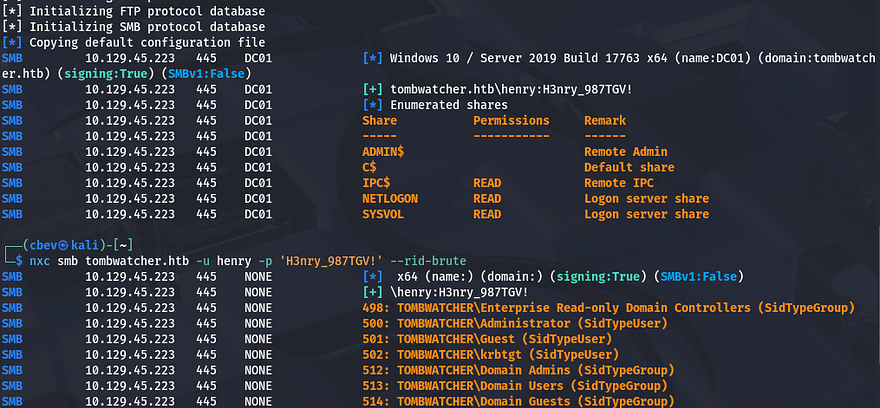Click the Copying default configuration file line
Screen dimensions: 880x408
147,42
